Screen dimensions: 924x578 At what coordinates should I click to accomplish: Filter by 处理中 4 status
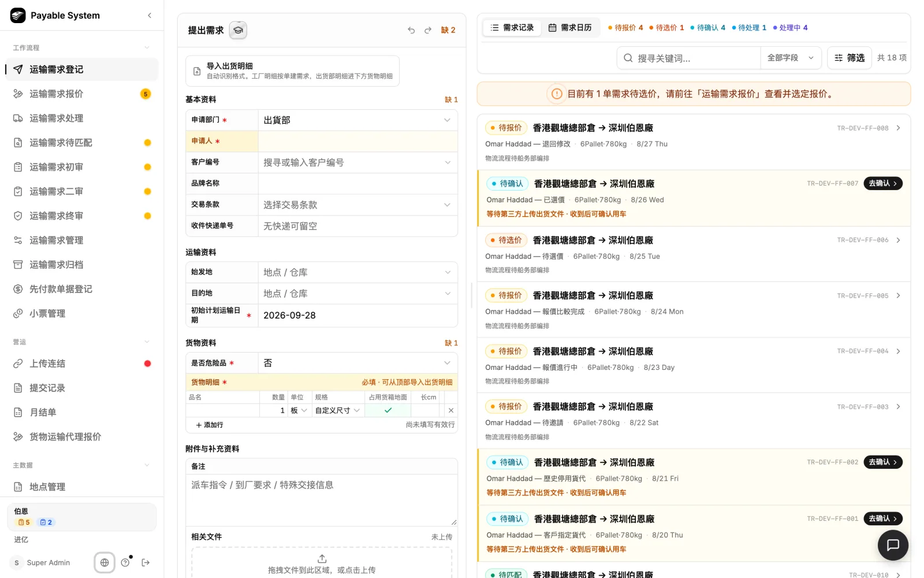tap(791, 28)
